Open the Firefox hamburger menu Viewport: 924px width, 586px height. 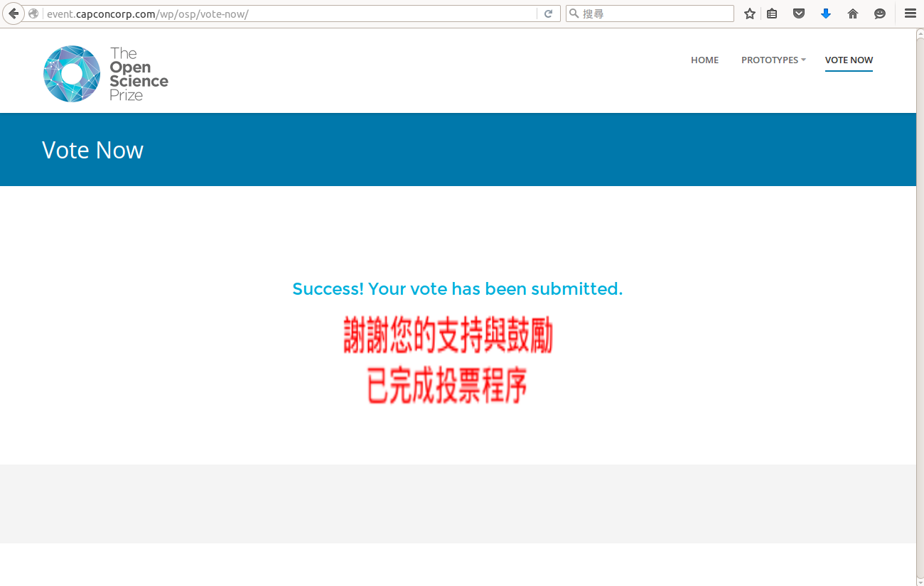[910, 13]
